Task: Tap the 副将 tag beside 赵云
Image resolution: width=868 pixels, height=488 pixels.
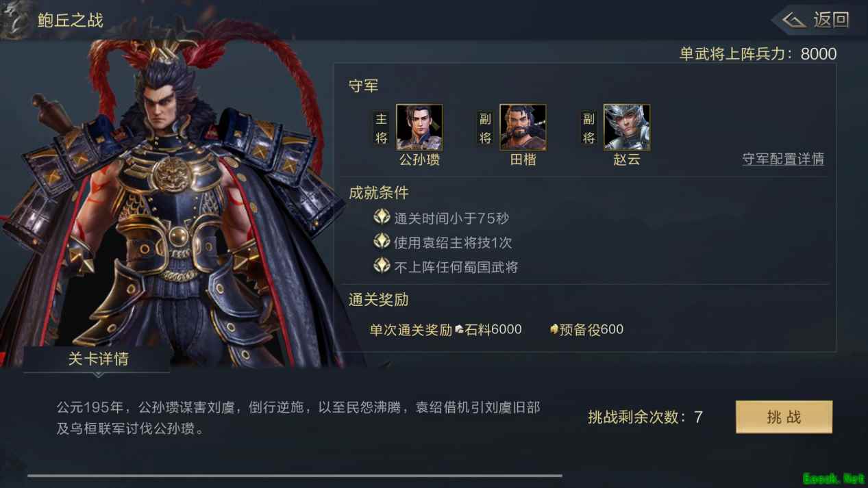Action: pos(588,129)
